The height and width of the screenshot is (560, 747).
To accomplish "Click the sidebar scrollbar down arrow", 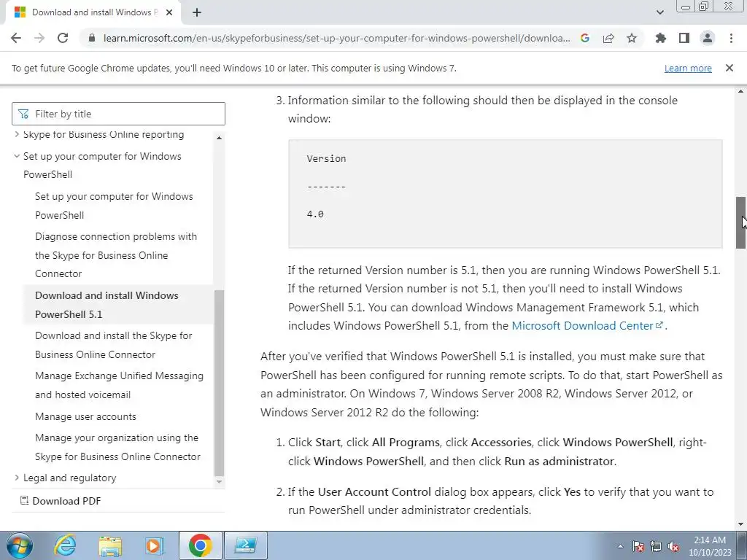I will (219, 481).
